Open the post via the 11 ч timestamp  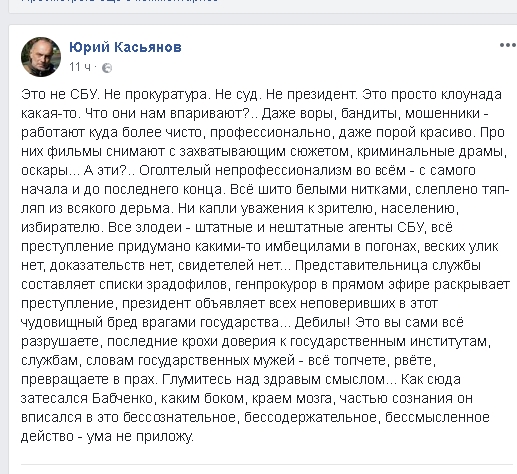click(x=80, y=67)
